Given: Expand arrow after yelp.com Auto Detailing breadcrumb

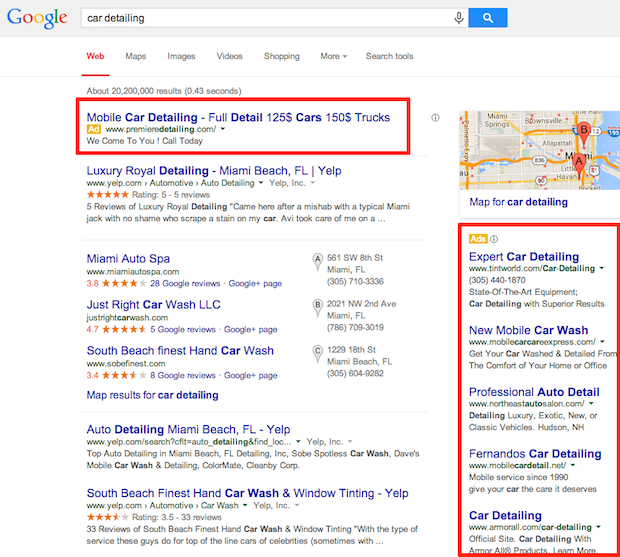Looking at the screenshot, I should pos(261,183).
